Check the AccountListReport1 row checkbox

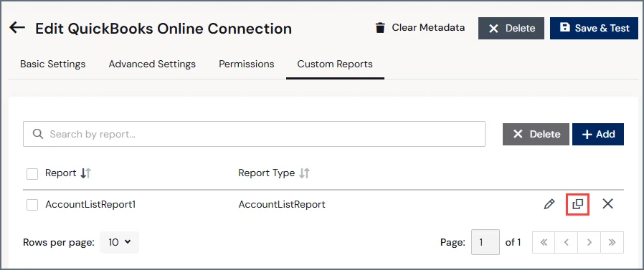pos(32,205)
